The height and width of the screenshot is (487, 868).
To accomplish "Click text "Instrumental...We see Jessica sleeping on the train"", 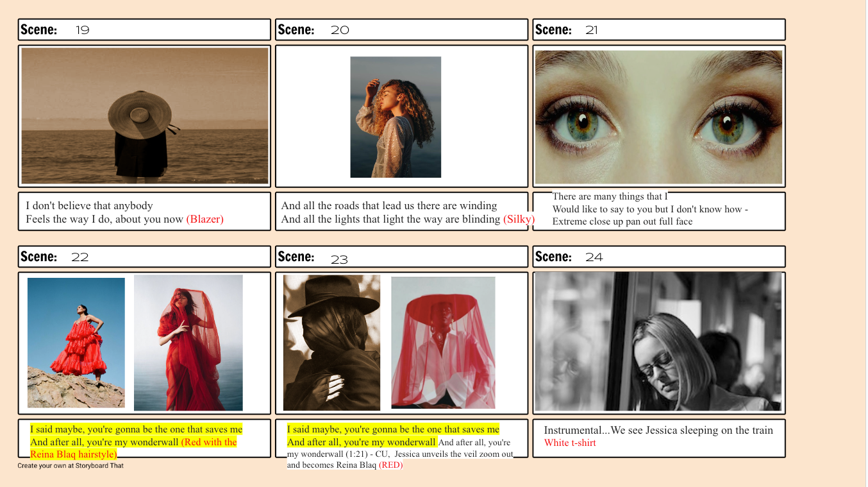I will coord(658,431).
